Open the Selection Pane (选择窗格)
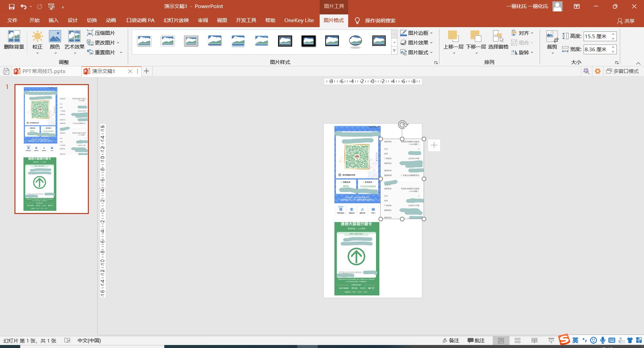The height and width of the screenshot is (348, 644). coord(498,37)
